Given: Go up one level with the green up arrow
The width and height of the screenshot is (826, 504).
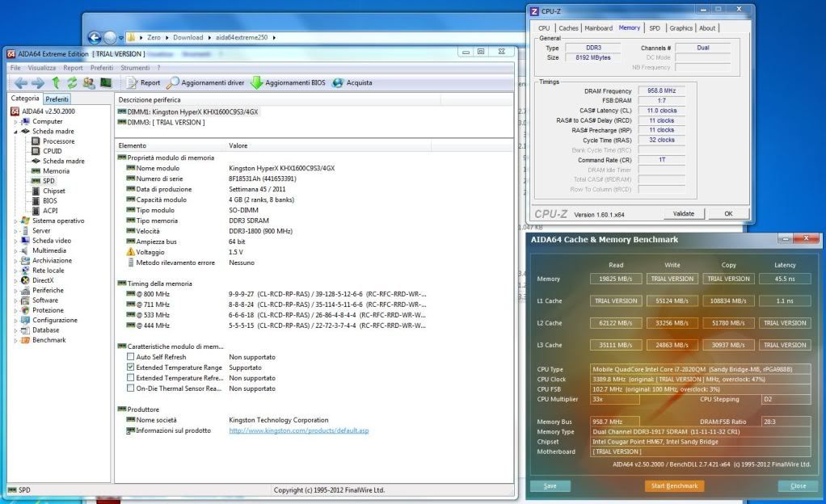Looking at the screenshot, I should pos(56,82).
